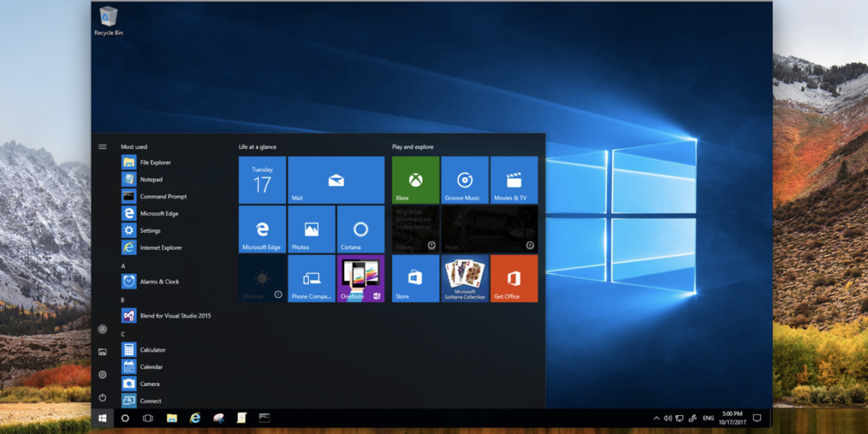Screen dimensions: 868x434
Task: Open the Store tile
Action: [x=416, y=279]
